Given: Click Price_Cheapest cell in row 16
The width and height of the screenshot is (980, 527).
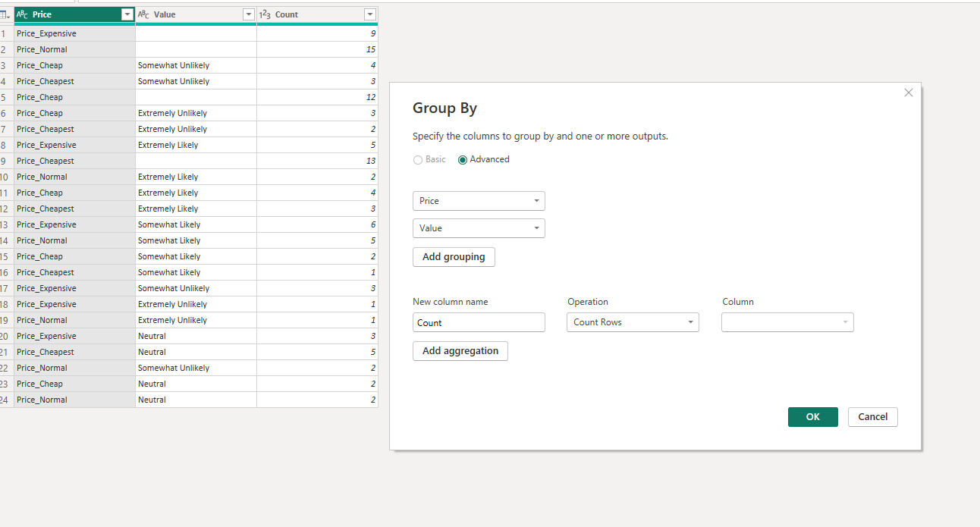Looking at the screenshot, I should click(x=74, y=272).
